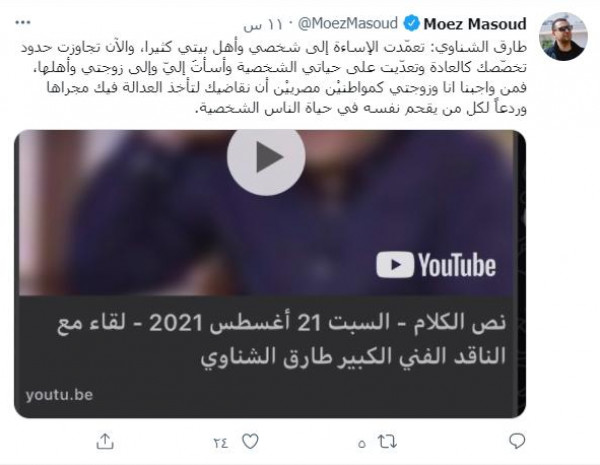Open the Moez Masoud display name link
600x465 pixels.
475,24
